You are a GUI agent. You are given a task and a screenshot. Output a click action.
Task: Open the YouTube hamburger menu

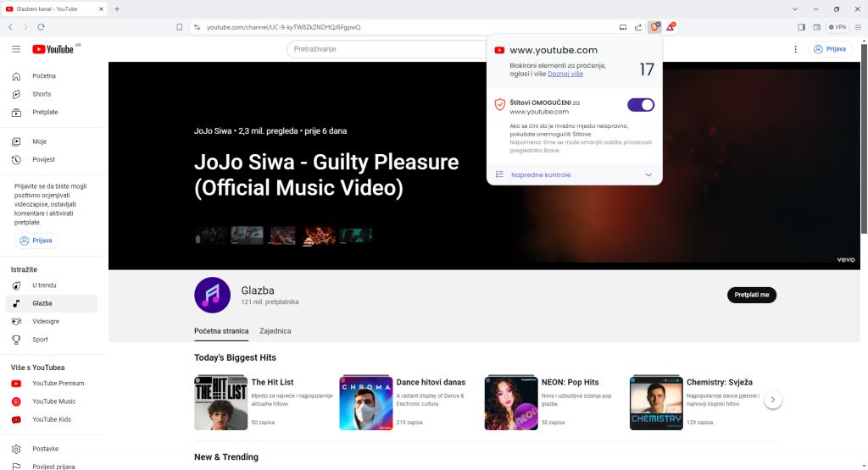tap(16, 49)
